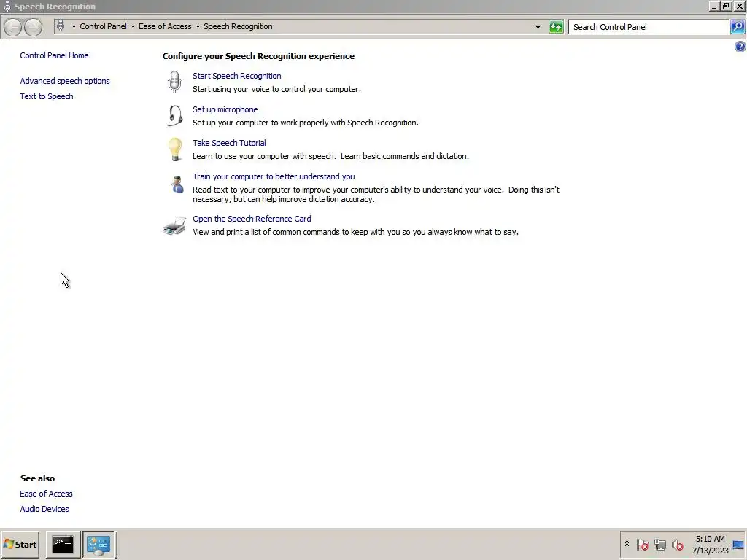Viewport: 747px width, 560px height.
Task: Go to Control Panel breadcrumb item
Action: click(x=103, y=26)
